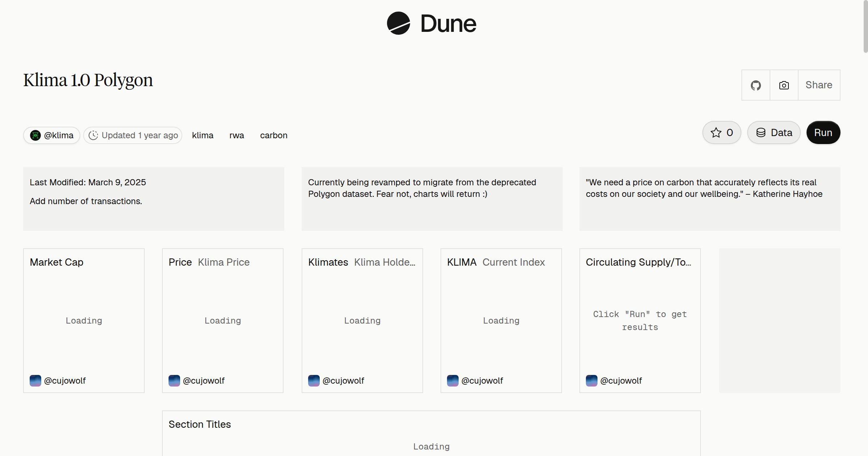
Task: Open the @klima author profile
Action: pyautogui.click(x=52, y=135)
